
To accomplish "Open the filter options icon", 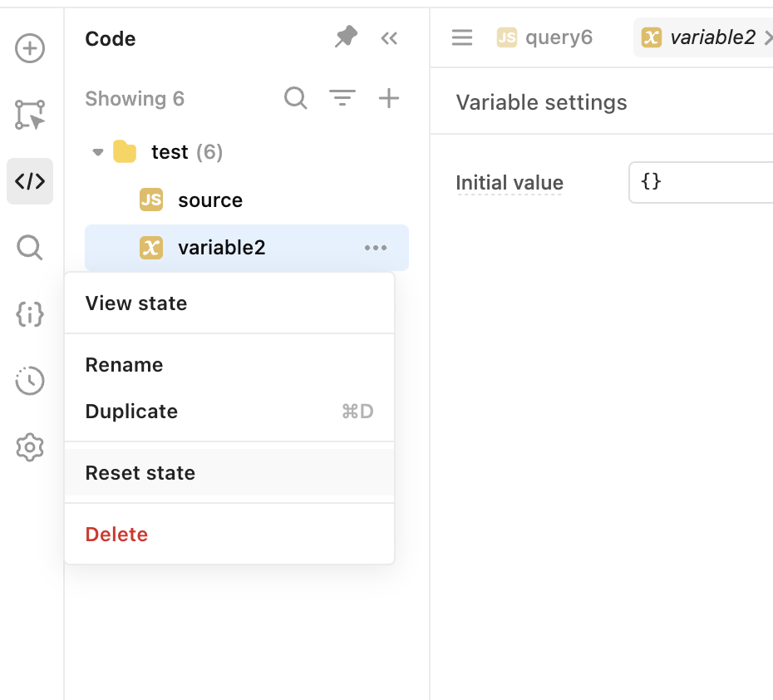I will (342, 97).
